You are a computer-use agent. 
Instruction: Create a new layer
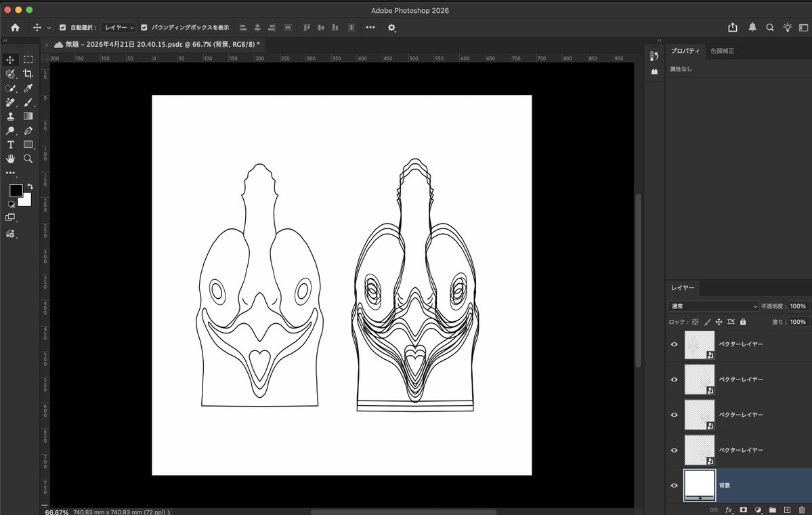[x=787, y=510]
